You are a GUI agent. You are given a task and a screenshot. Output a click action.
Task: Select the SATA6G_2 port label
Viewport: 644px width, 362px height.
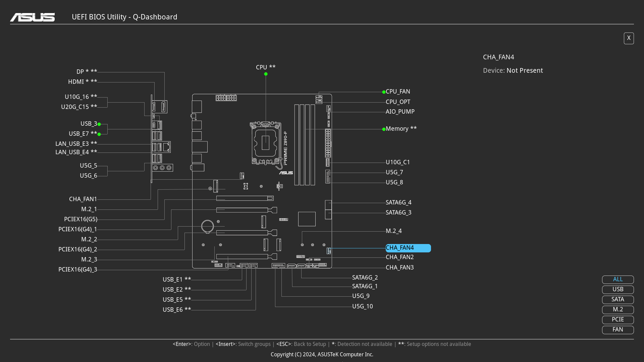(365, 278)
